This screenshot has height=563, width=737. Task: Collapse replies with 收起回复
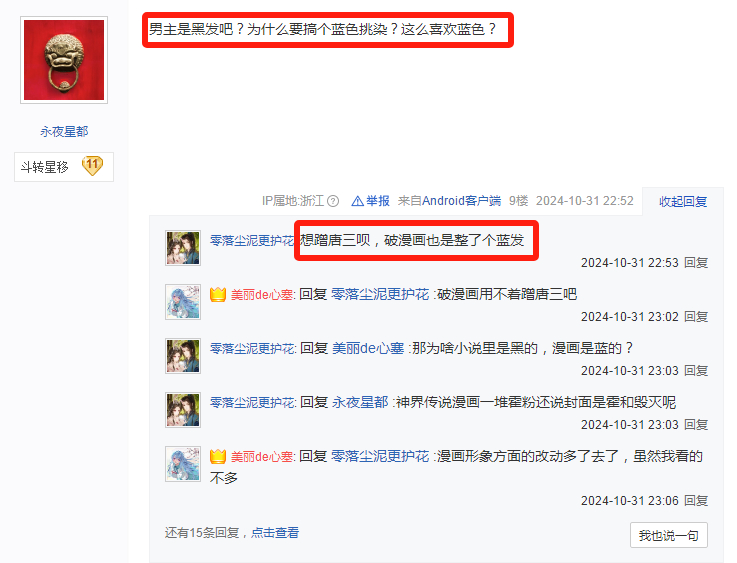click(682, 202)
